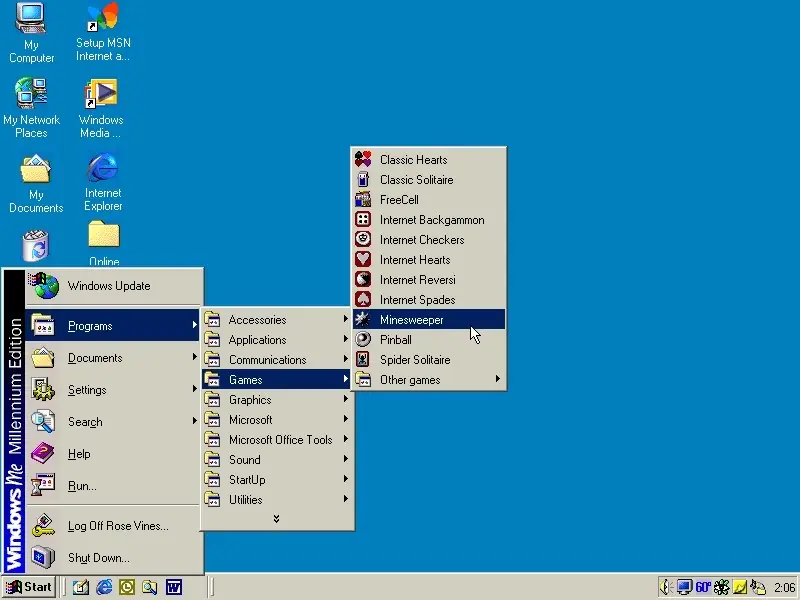Click the Start button
800x600 pixels.
point(29,587)
